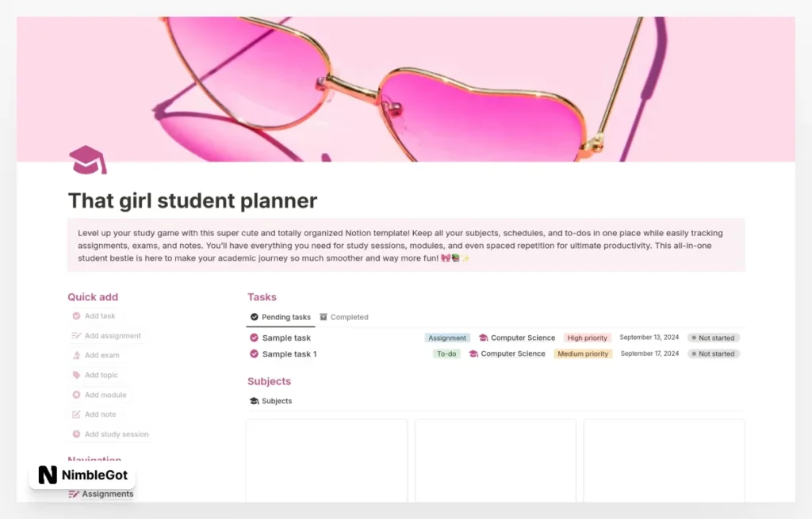Click the Add exam icon
The image size is (812, 519).
[75, 355]
